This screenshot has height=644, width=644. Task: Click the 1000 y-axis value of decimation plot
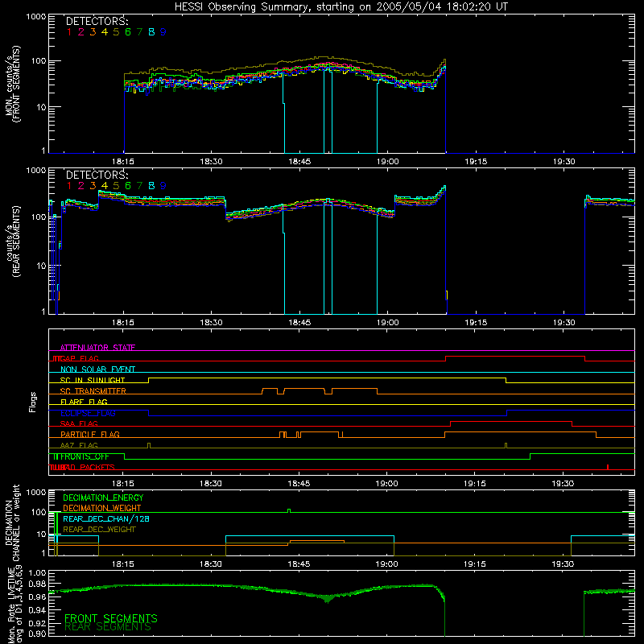pyautogui.click(x=35, y=493)
